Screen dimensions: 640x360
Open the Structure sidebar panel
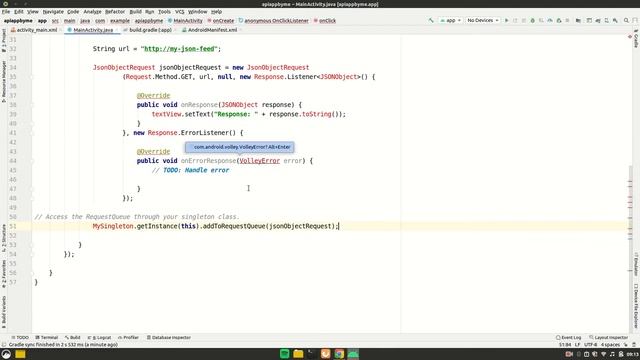point(4,238)
